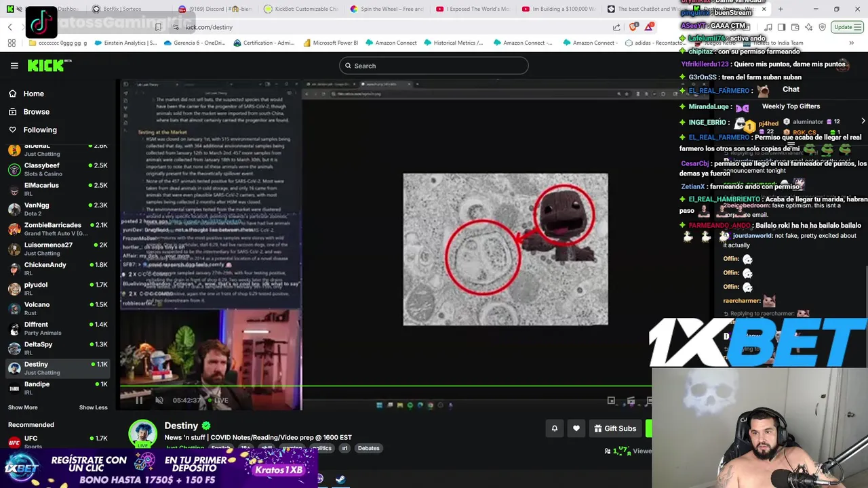Viewport: 868px width, 488px height.
Task: Open Certification - Admi bookmark
Action: click(x=264, y=43)
